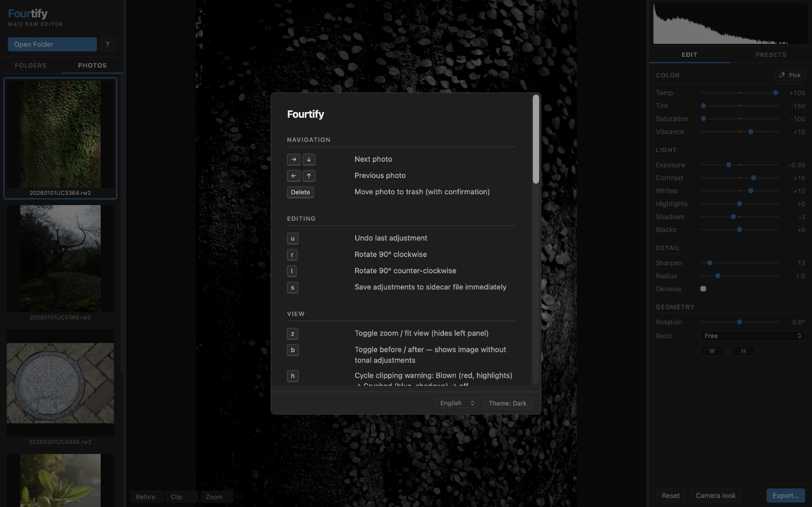Click the right arrow key icon
Viewport: 812px width, 507px height.
pyautogui.click(x=293, y=160)
